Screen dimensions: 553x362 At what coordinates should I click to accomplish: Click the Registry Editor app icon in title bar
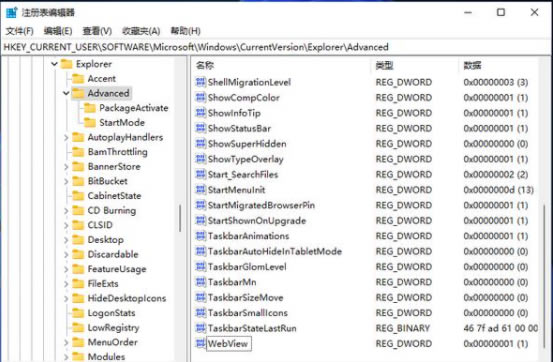pos(12,13)
